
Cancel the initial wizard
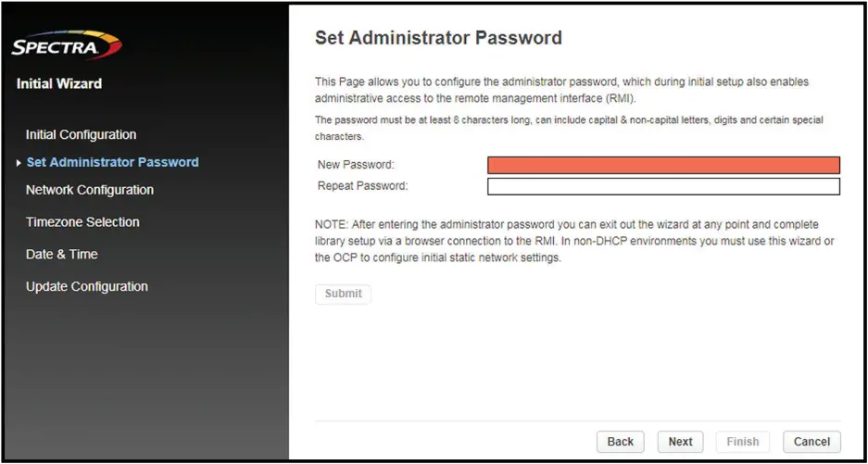coord(811,442)
